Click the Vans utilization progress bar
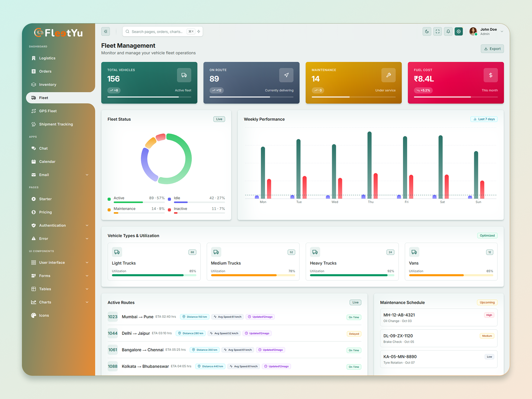532x399 pixels. coord(451,275)
